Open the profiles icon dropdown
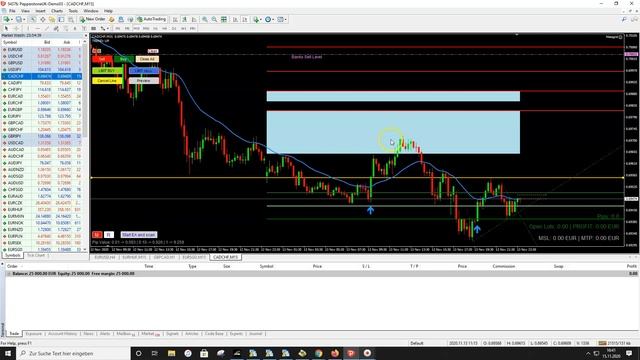 (x=20, y=19)
